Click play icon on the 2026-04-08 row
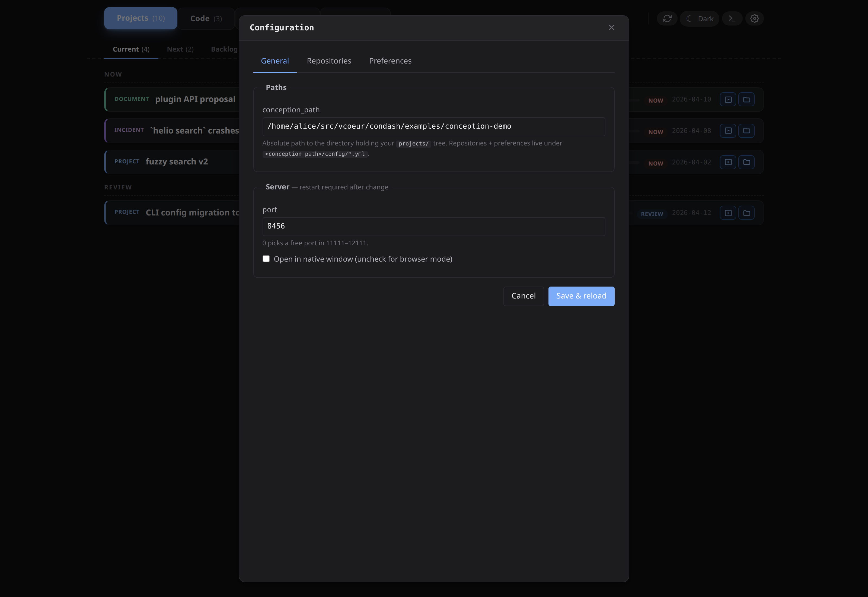This screenshot has width=868, height=597. pyautogui.click(x=728, y=131)
